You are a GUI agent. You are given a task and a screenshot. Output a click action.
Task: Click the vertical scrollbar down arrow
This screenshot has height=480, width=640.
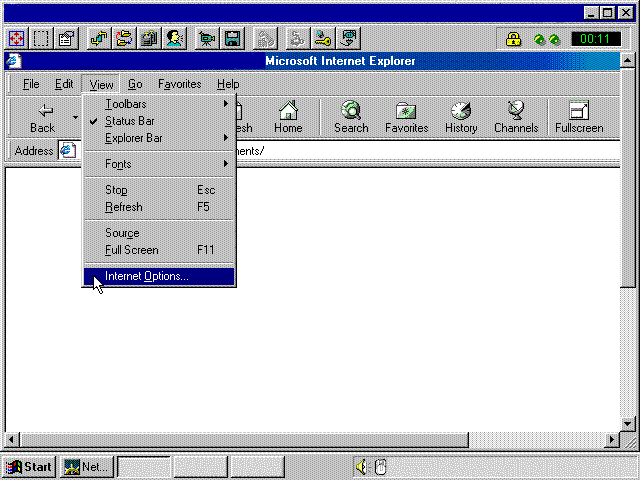click(628, 424)
